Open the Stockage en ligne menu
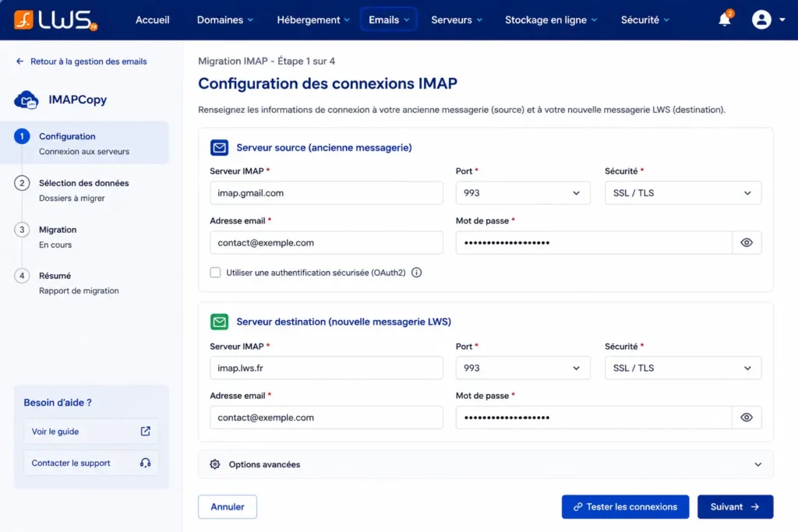This screenshot has width=798, height=532. pos(551,19)
